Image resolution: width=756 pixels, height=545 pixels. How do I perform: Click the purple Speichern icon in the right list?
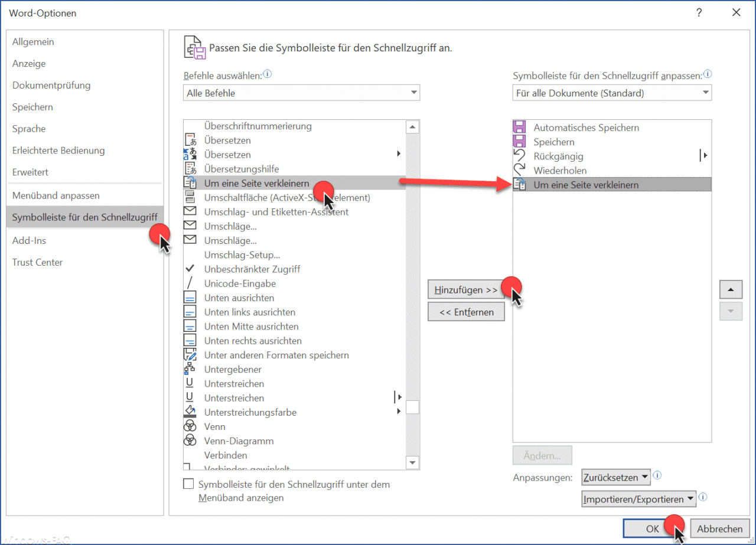(x=519, y=142)
